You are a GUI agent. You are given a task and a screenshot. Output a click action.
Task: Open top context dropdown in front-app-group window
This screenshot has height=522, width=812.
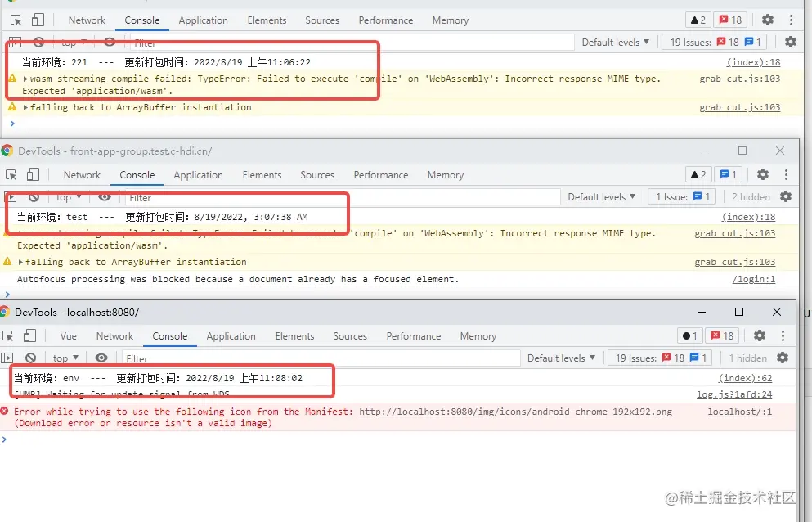click(x=69, y=197)
